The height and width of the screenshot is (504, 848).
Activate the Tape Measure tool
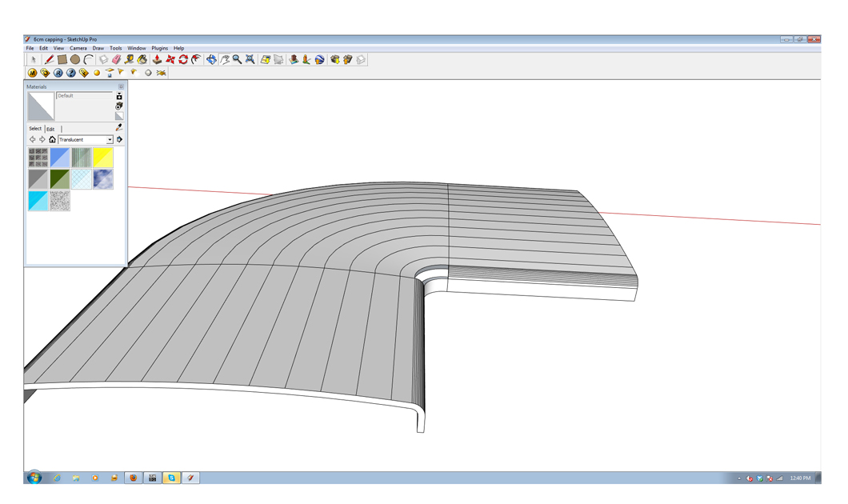coord(130,59)
